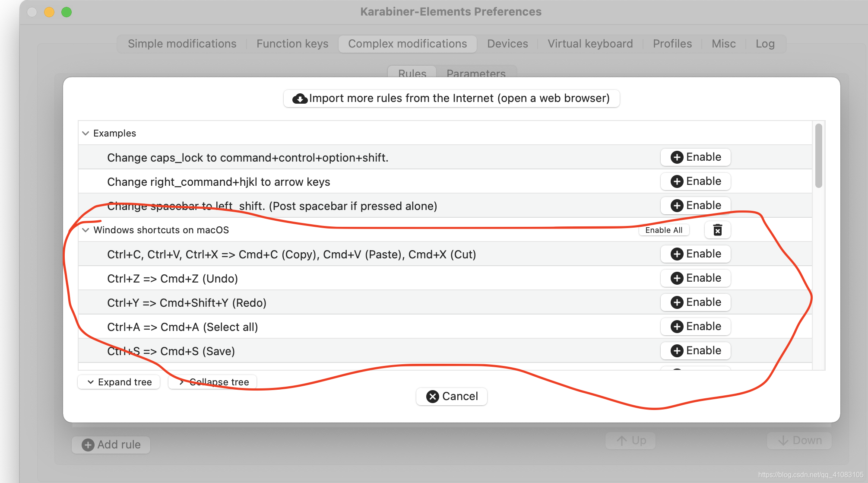Screen dimensions: 868x483
Task: Collapse the Examples group chevron
Action: tap(86, 133)
